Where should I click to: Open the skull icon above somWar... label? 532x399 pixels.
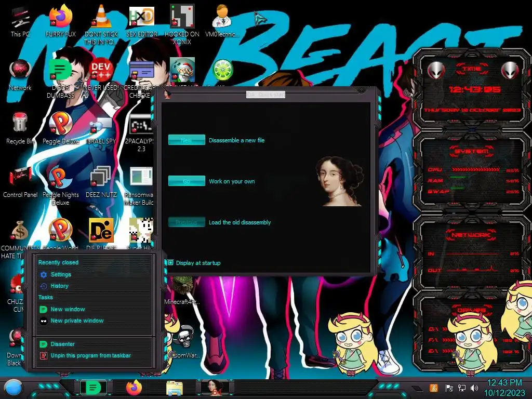184,337
